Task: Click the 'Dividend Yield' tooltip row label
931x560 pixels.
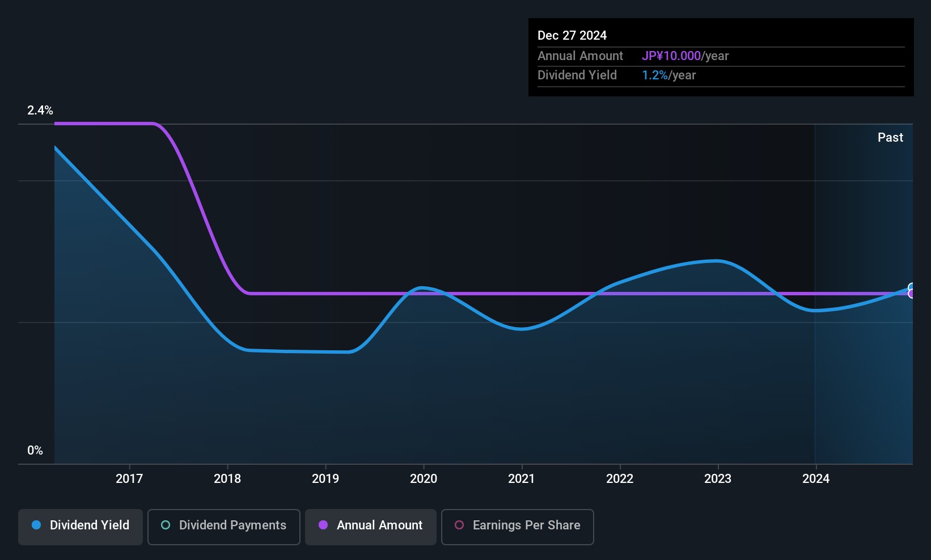Action: (577, 75)
